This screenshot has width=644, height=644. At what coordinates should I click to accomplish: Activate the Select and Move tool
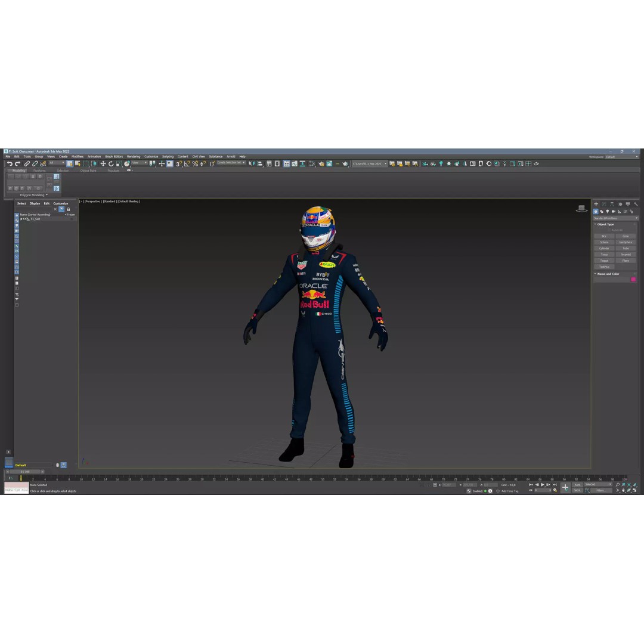click(103, 163)
